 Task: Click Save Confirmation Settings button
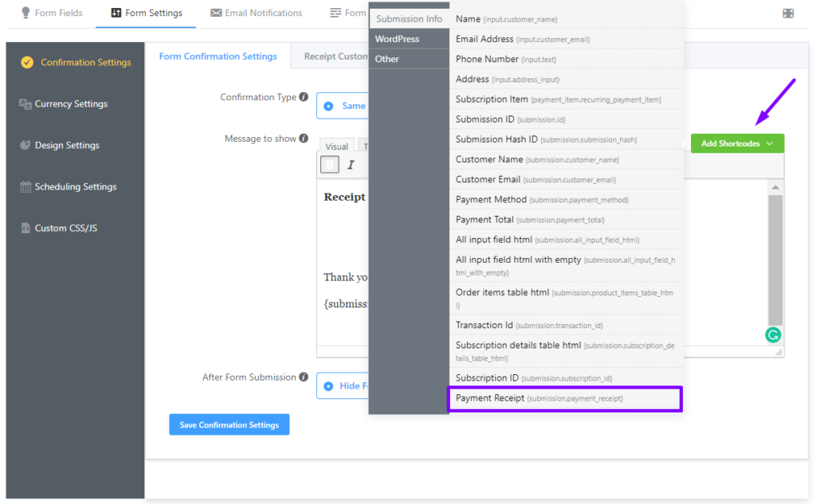point(229,425)
